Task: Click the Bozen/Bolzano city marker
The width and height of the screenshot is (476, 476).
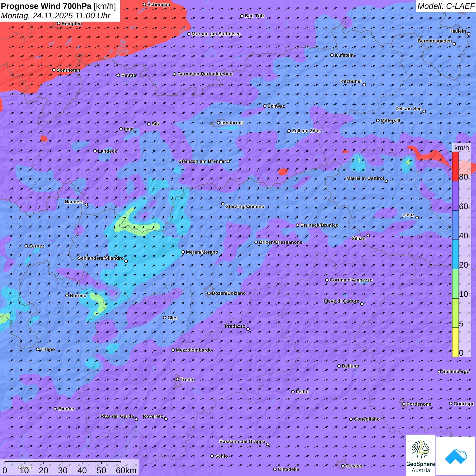Action: coord(209,293)
